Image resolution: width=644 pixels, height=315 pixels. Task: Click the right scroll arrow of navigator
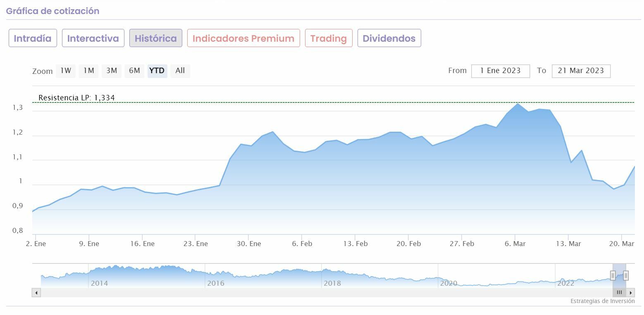point(631,293)
